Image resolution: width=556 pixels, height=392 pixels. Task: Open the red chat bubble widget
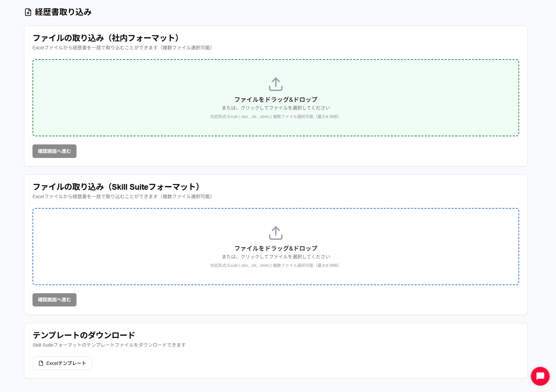click(x=540, y=376)
